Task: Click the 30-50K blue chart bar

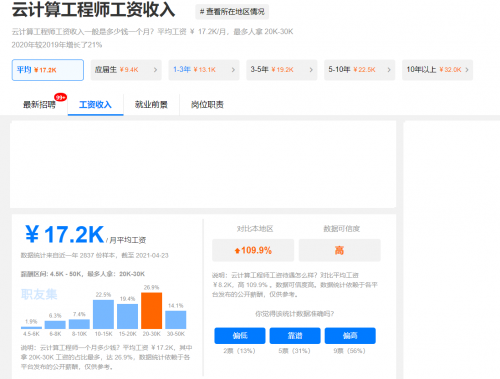Action: (176, 320)
